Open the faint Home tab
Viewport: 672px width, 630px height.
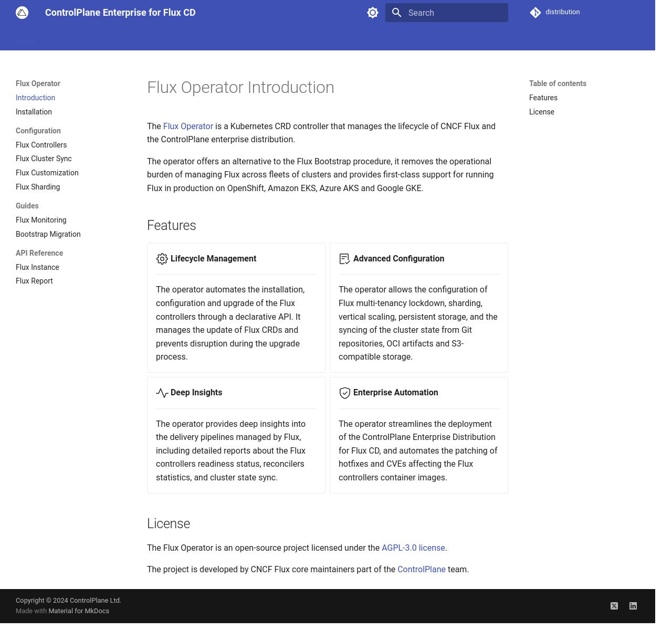click(x=25, y=42)
